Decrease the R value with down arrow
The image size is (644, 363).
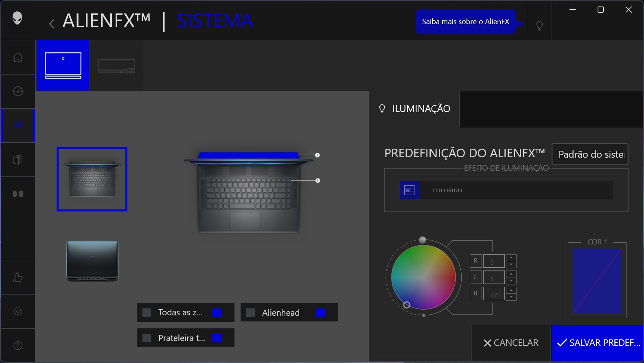click(x=511, y=264)
